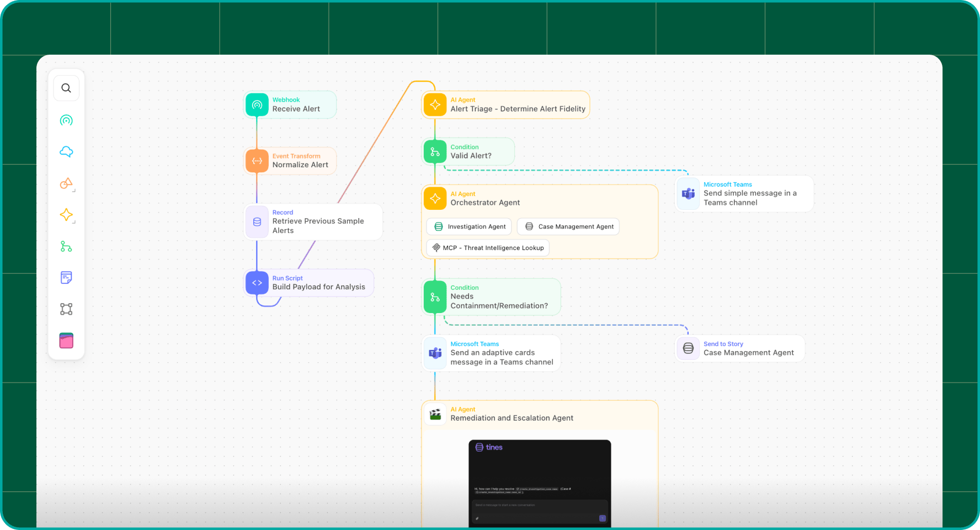Open the search tool in the sidebar
Viewport: 980px width, 530px height.
tap(66, 88)
